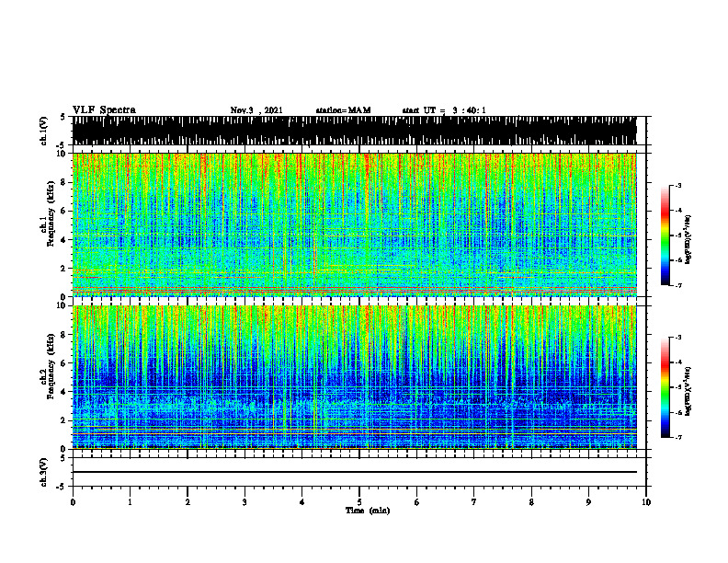Click the ch.2 frequency tick label "8"

point(64,335)
